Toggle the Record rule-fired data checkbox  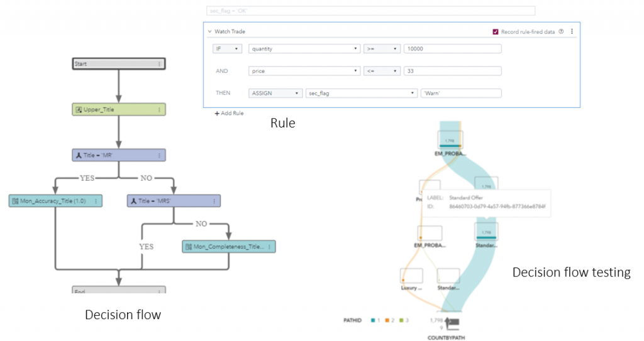point(496,31)
